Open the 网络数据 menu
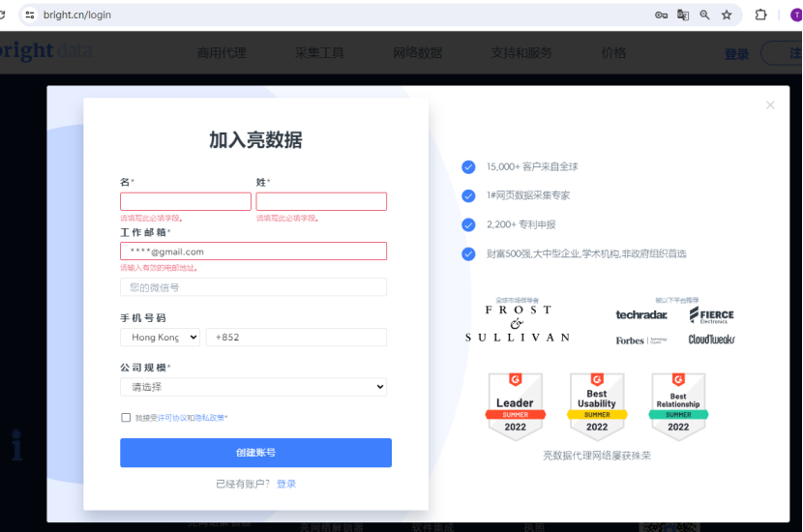The height and width of the screenshot is (532, 803). (x=417, y=53)
